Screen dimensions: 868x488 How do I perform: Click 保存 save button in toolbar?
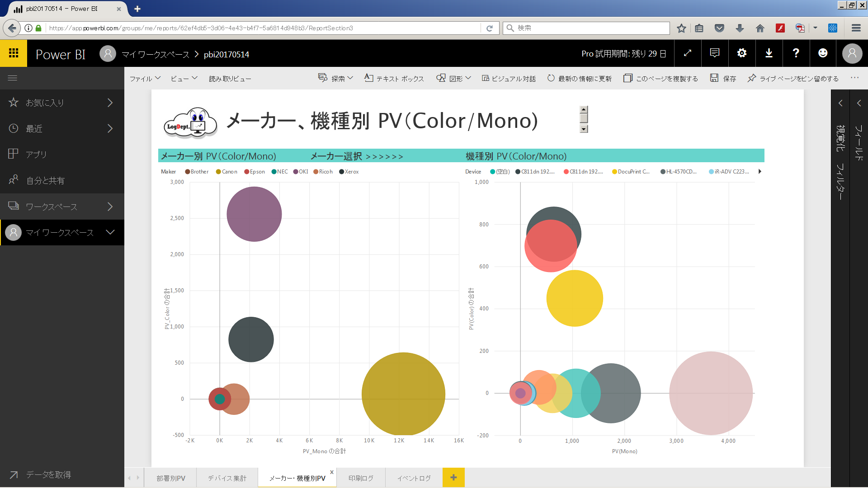pyautogui.click(x=723, y=78)
